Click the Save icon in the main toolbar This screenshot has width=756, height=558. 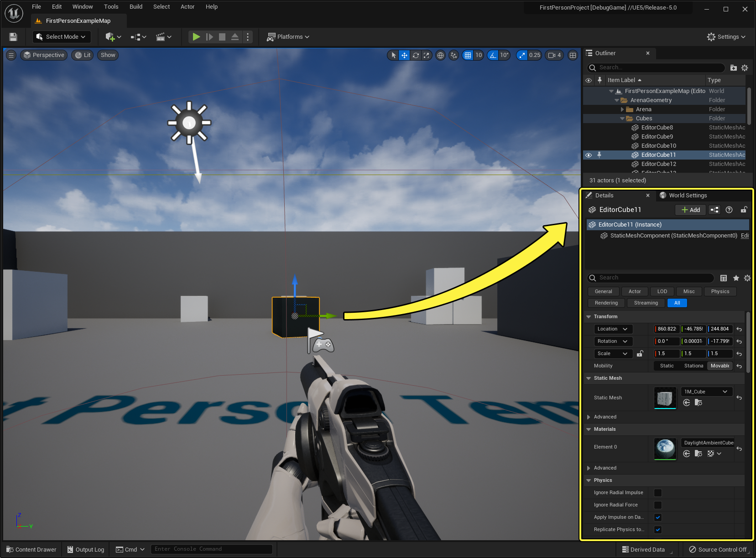pyautogui.click(x=13, y=37)
